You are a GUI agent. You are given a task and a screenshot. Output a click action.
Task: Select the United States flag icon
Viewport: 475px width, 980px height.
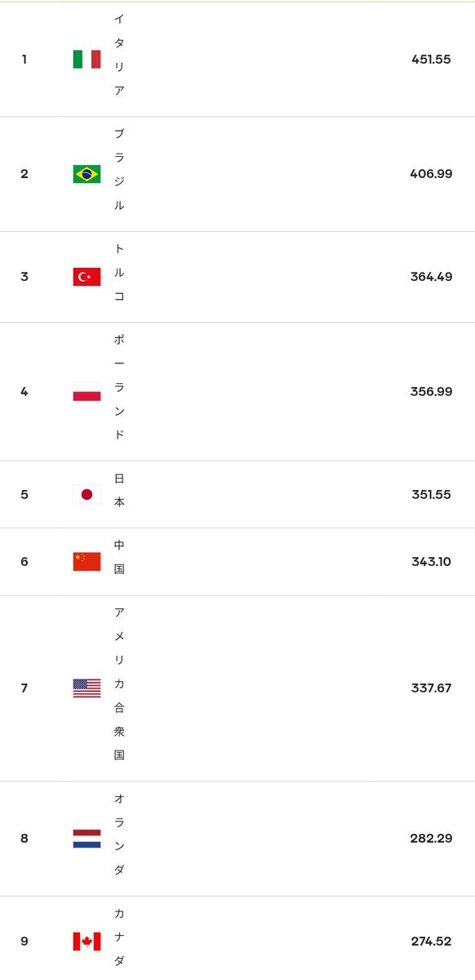87,688
